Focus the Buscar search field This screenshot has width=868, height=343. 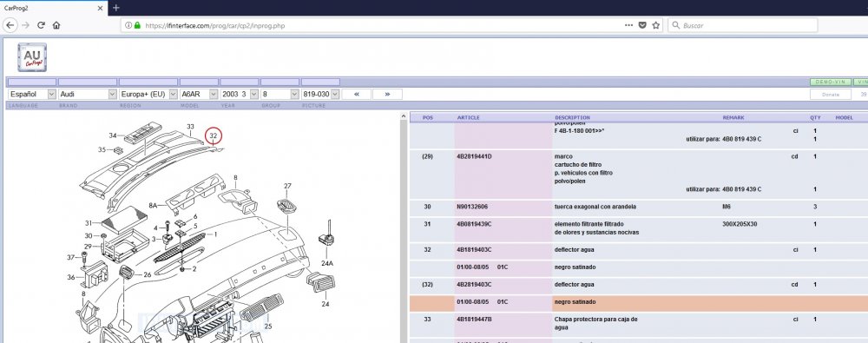tap(742, 25)
